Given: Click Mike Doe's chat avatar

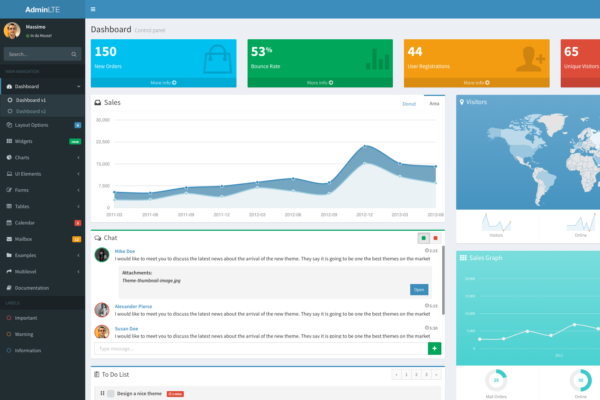Looking at the screenshot, I should point(102,255).
